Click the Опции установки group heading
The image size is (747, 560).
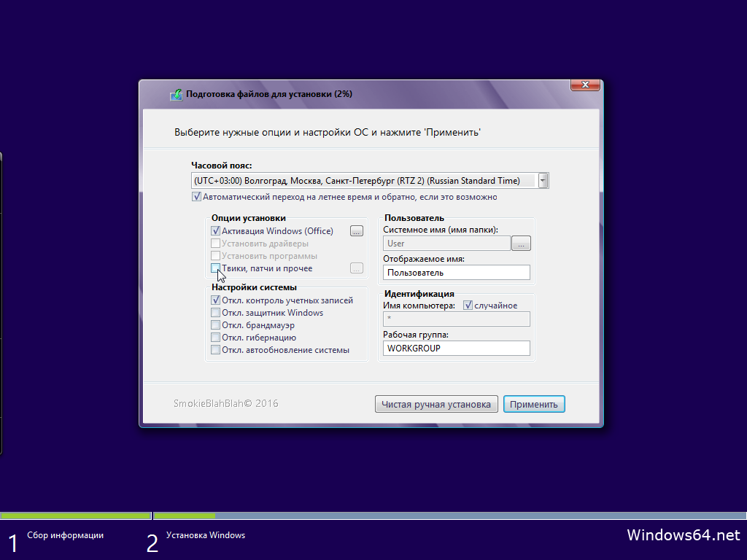[249, 218]
